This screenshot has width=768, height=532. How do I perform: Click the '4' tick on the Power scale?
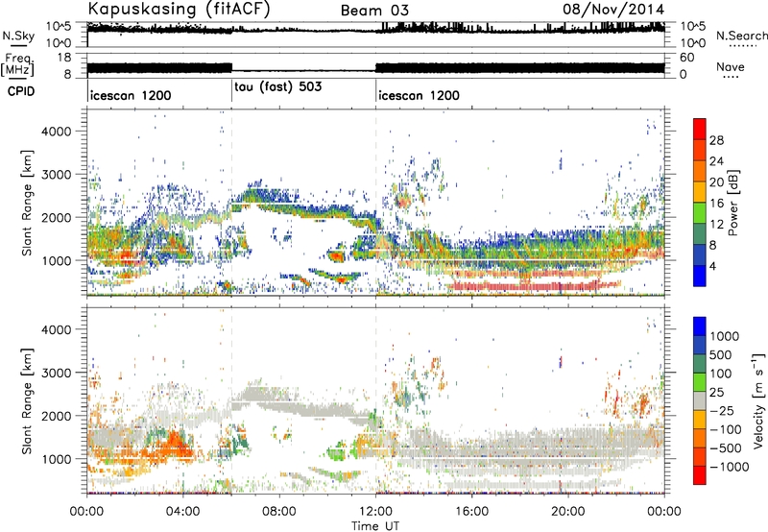coord(712,266)
